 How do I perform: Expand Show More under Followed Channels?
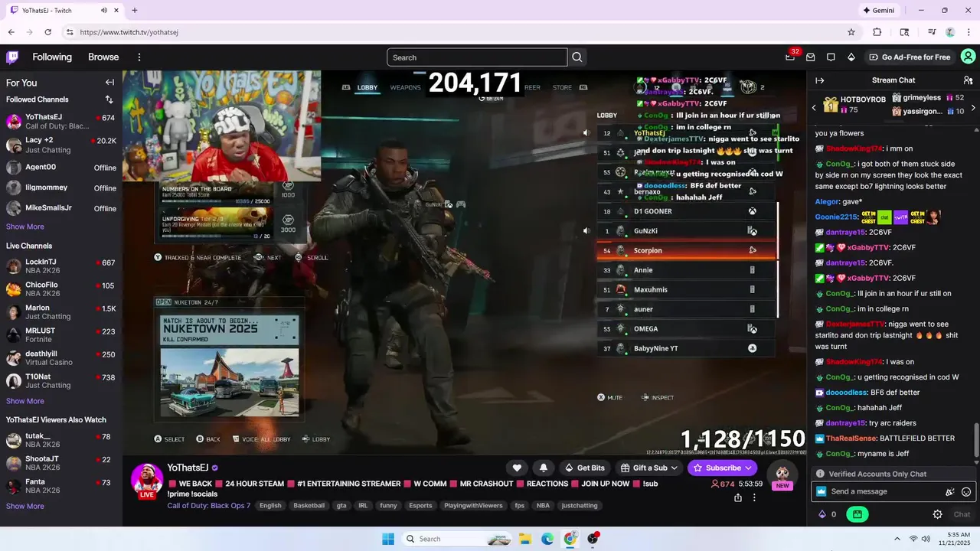pos(25,227)
